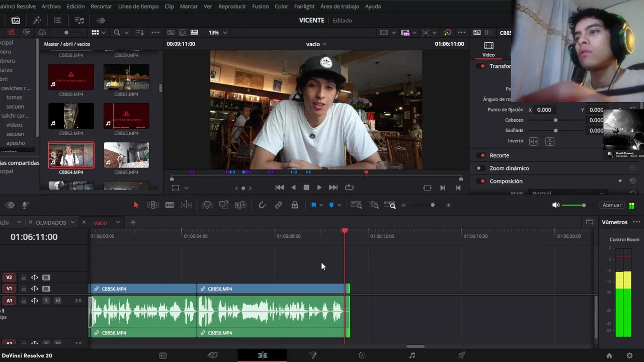The height and width of the screenshot is (362, 644).
Task: Expand the vacio timeline name dropdown
Action: [x=324, y=44]
